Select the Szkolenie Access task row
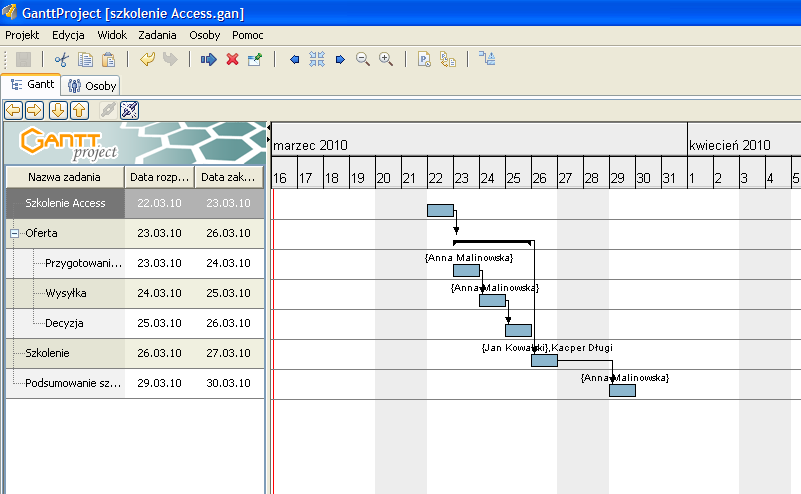This screenshot has height=494, width=801. (x=135, y=203)
